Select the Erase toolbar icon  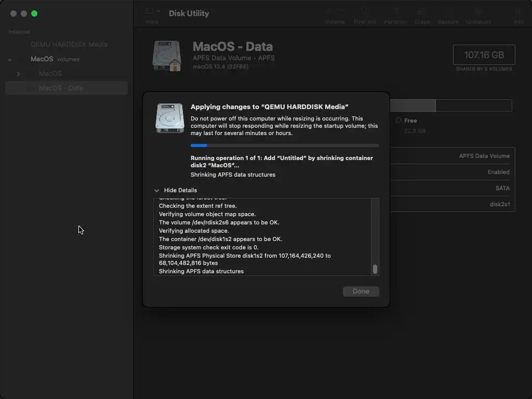click(422, 11)
